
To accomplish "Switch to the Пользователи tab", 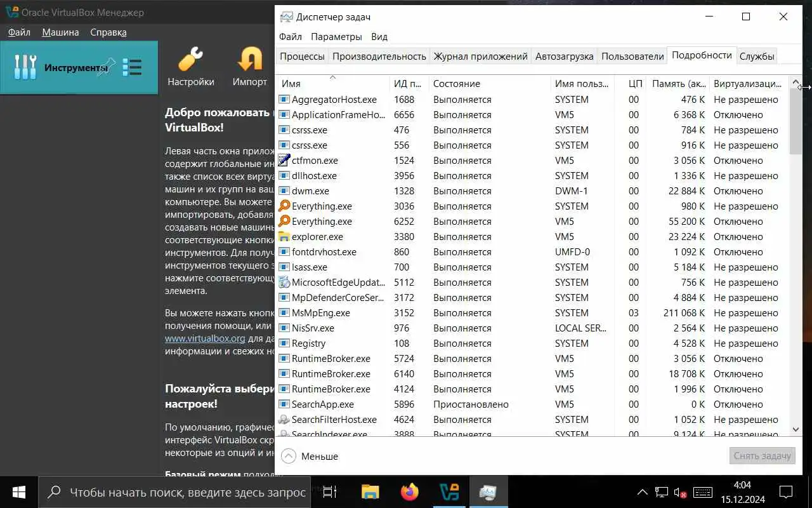I will pos(632,56).
